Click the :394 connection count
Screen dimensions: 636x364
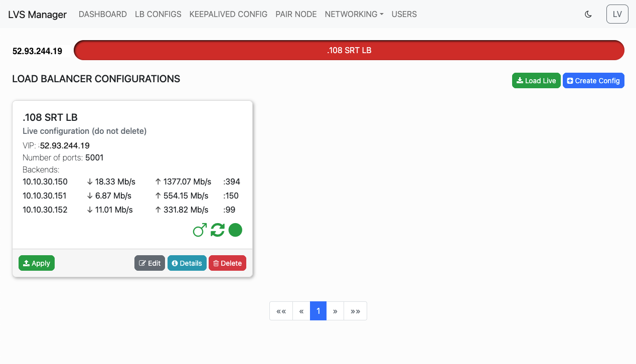click(x=232, y=181)
